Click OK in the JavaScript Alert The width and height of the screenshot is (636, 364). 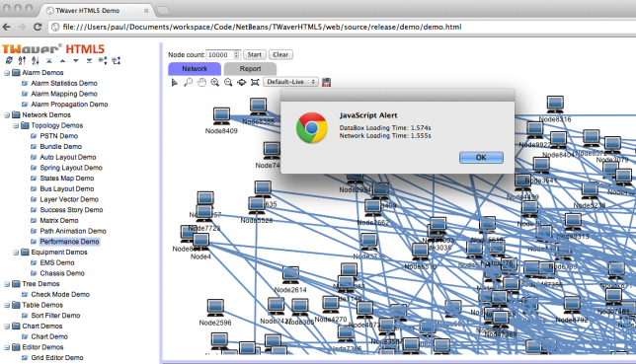pos(481,157)
